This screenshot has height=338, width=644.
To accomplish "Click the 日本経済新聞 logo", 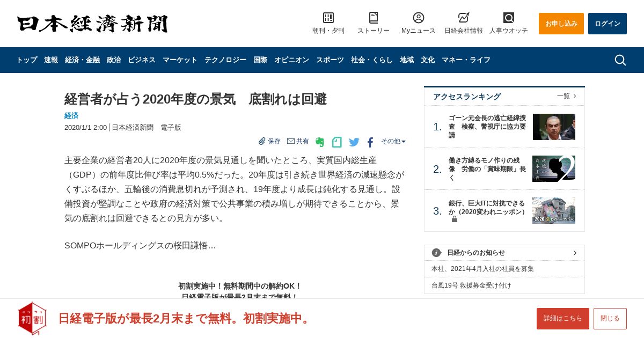I will [92, 24].
